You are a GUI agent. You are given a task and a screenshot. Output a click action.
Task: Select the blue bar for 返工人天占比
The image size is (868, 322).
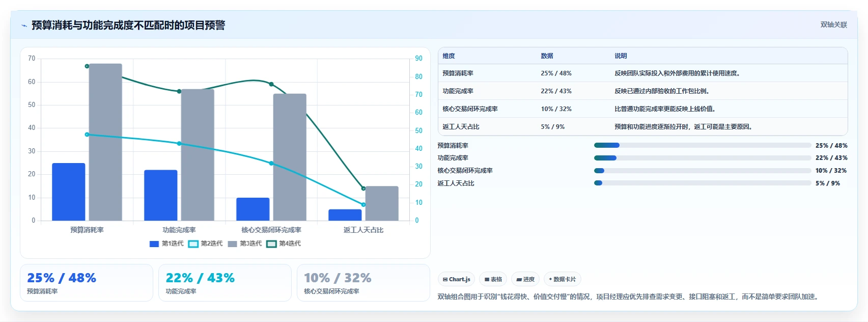345,215
